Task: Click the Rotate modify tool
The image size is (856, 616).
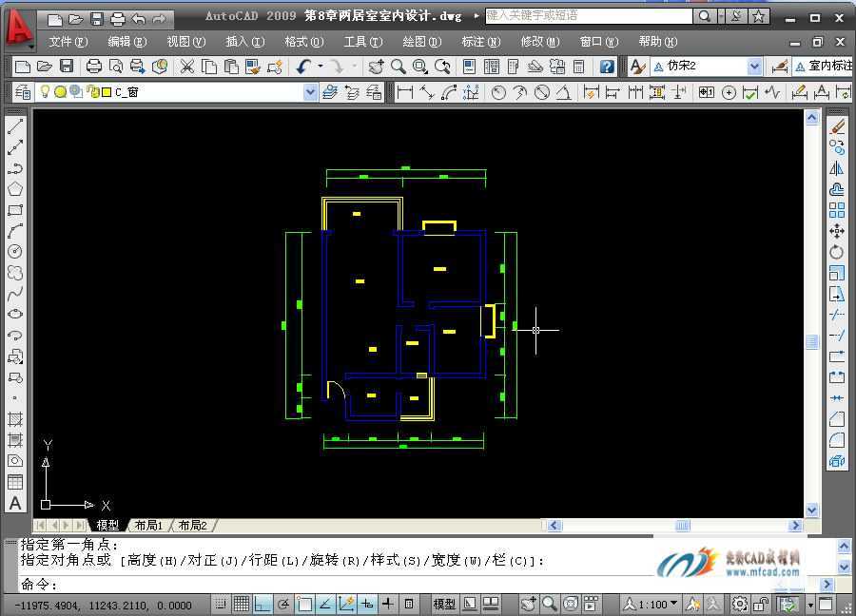Action: tap(837, 252)
